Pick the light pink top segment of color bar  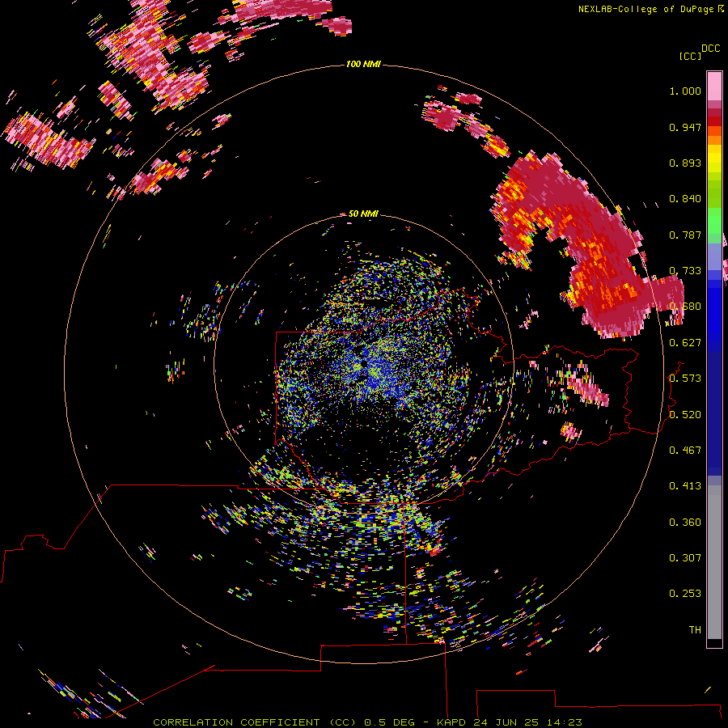(714, 86)
